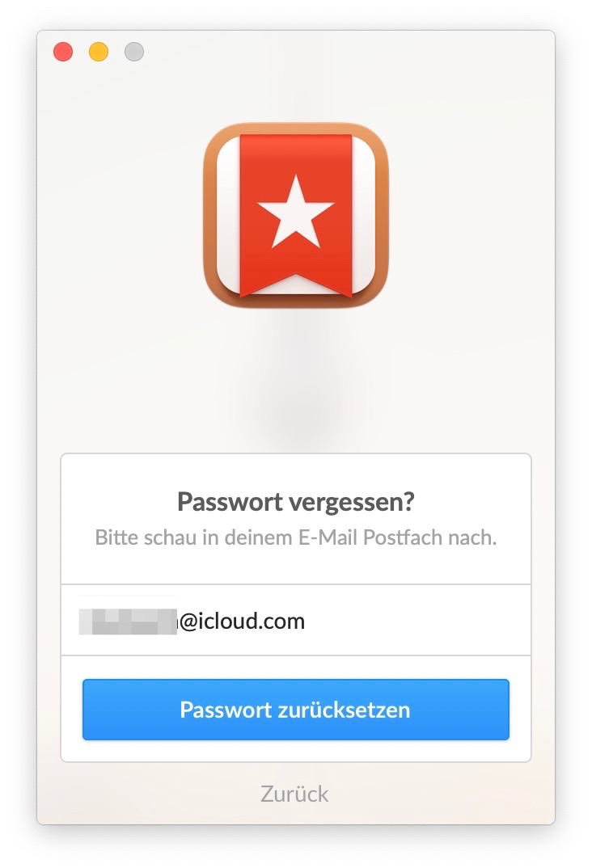This screenshot has width=592, height=868.
Task: Click the orange border of the app icon
Action: click(x=210, y=215)
